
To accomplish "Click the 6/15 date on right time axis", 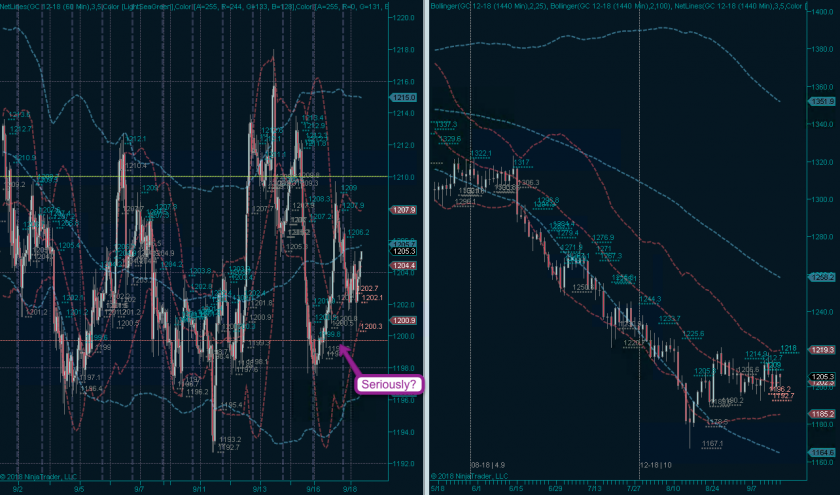I will tap(516, 489).
